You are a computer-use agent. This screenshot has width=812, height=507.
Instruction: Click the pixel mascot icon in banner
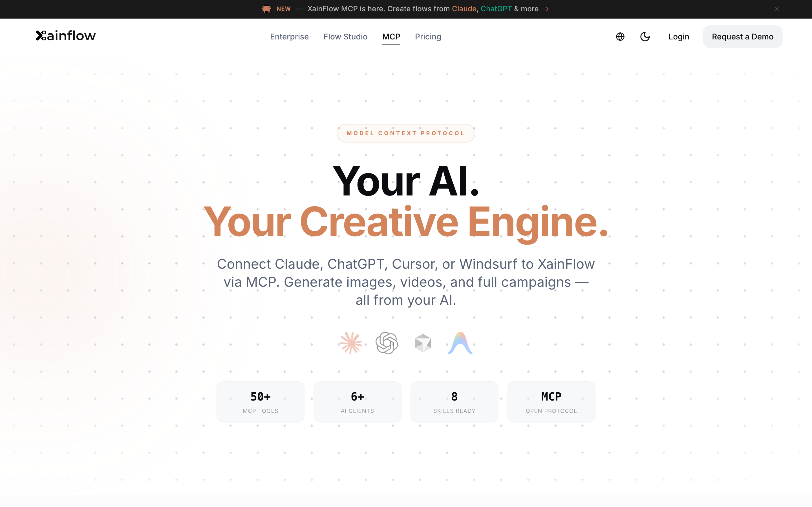tap(266, 9)
